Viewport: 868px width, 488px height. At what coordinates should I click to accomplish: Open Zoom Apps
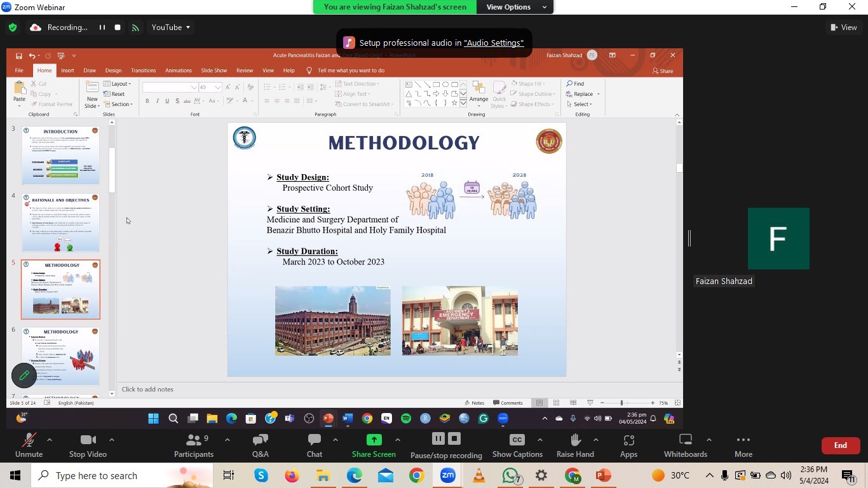[628, 445]
